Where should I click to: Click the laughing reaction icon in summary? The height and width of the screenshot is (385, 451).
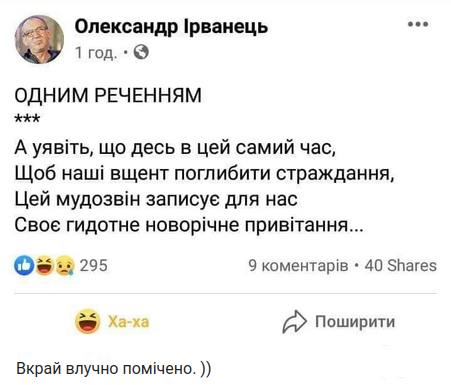[45, 266]
